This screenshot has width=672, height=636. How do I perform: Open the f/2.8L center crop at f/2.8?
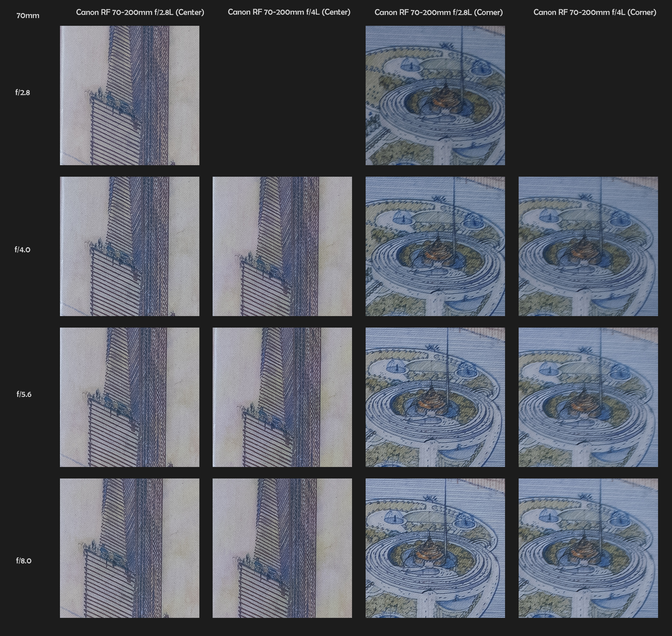point(130,95)
